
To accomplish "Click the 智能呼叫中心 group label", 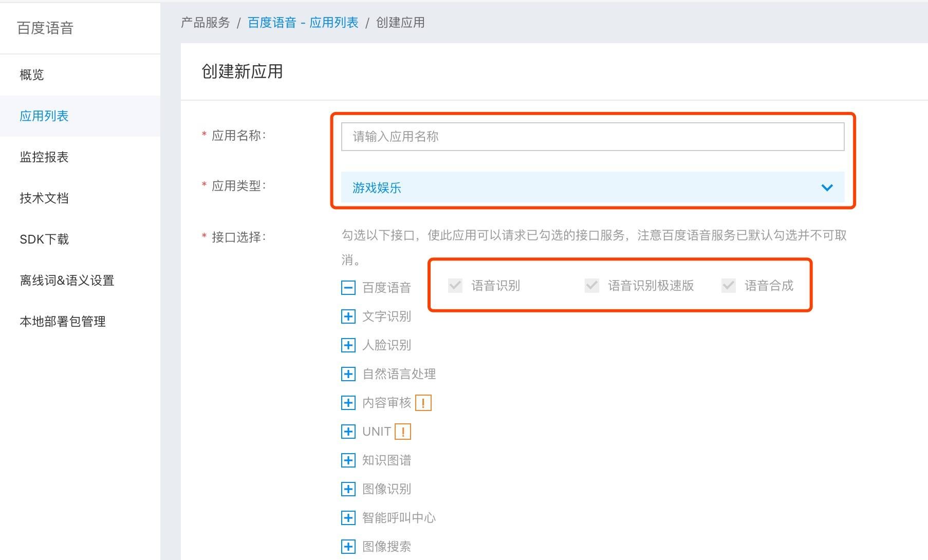I will tap(399, 517).
